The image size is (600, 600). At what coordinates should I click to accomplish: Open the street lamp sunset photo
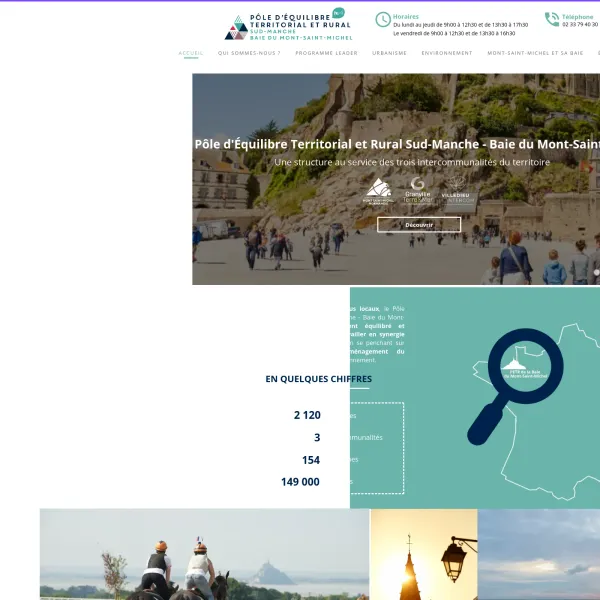click(423, 555)
